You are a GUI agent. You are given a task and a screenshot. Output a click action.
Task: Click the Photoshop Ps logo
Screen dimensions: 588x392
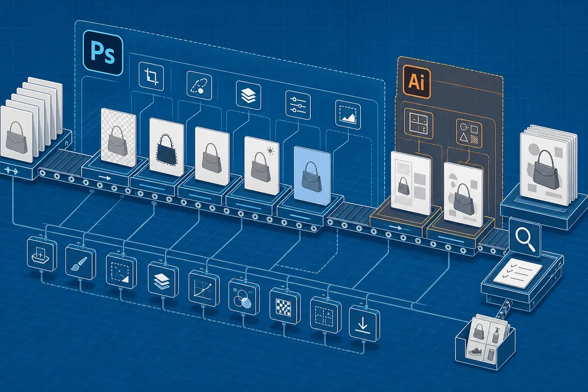click(x=103, y=54)
